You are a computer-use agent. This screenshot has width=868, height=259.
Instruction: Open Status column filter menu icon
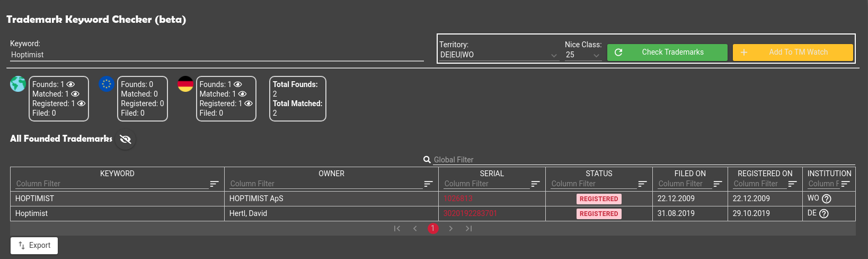pos(642,184)
